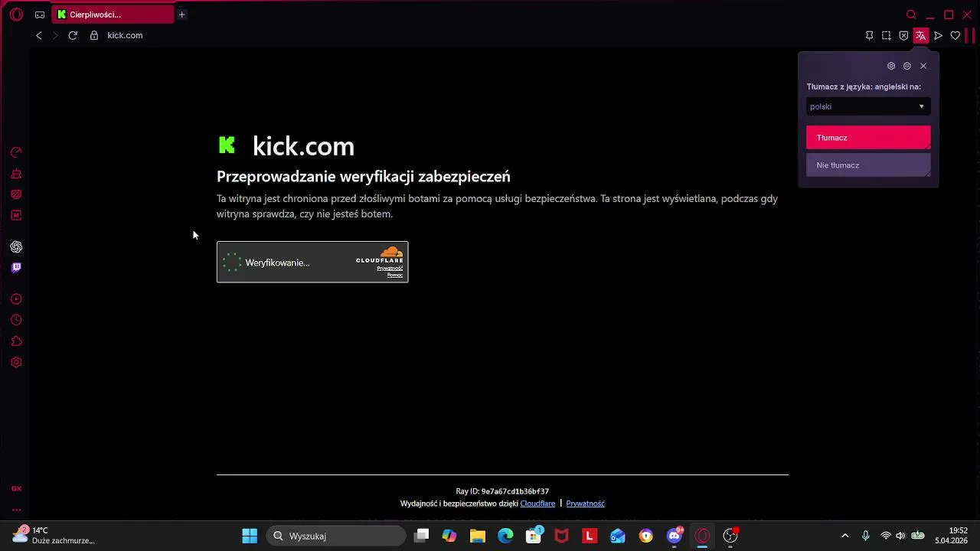Open the ad blocker shield icon
This screenshot has height=551, width=980.
click(903, 35)
